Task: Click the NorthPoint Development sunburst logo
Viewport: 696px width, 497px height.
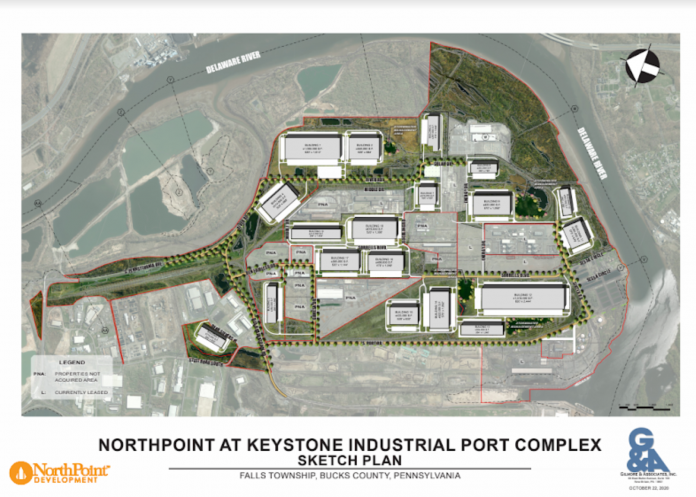Action: coord(21,472)
